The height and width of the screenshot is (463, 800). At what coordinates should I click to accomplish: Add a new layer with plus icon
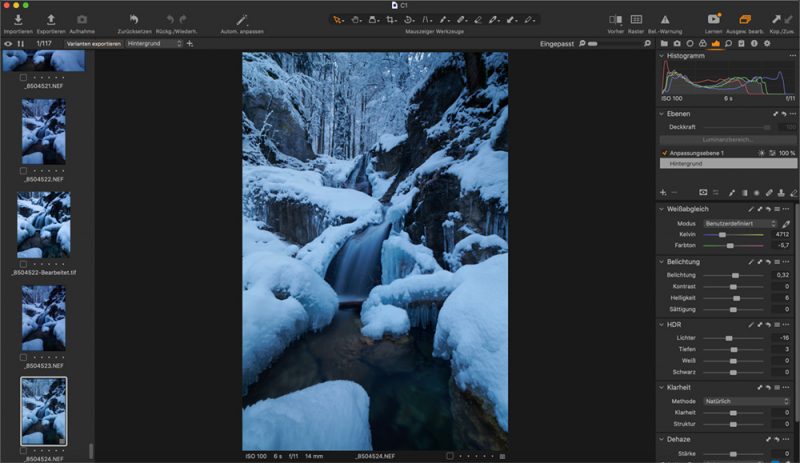[663, 192]
